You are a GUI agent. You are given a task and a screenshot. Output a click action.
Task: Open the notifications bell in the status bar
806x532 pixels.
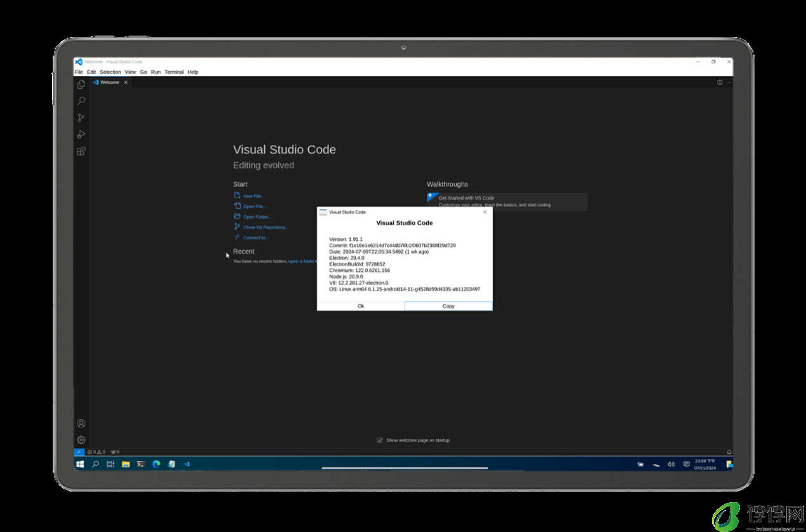pos(729,452)
